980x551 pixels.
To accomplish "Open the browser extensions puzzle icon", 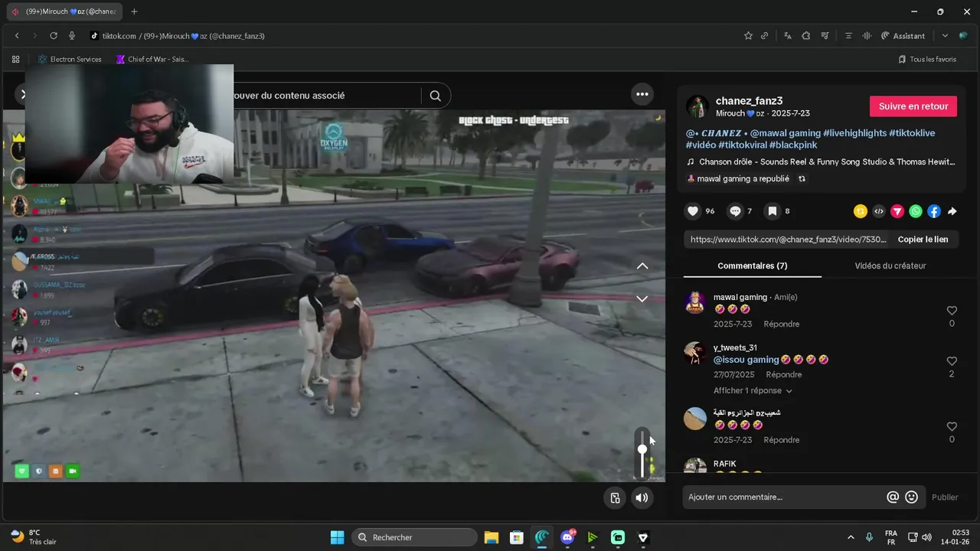I will (806, 36).
